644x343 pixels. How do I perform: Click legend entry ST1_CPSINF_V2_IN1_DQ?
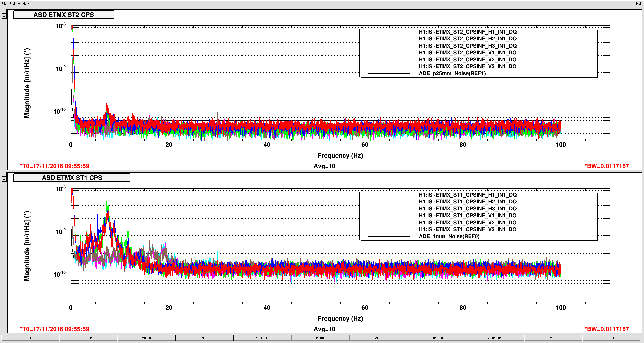(x=468, y=223)
